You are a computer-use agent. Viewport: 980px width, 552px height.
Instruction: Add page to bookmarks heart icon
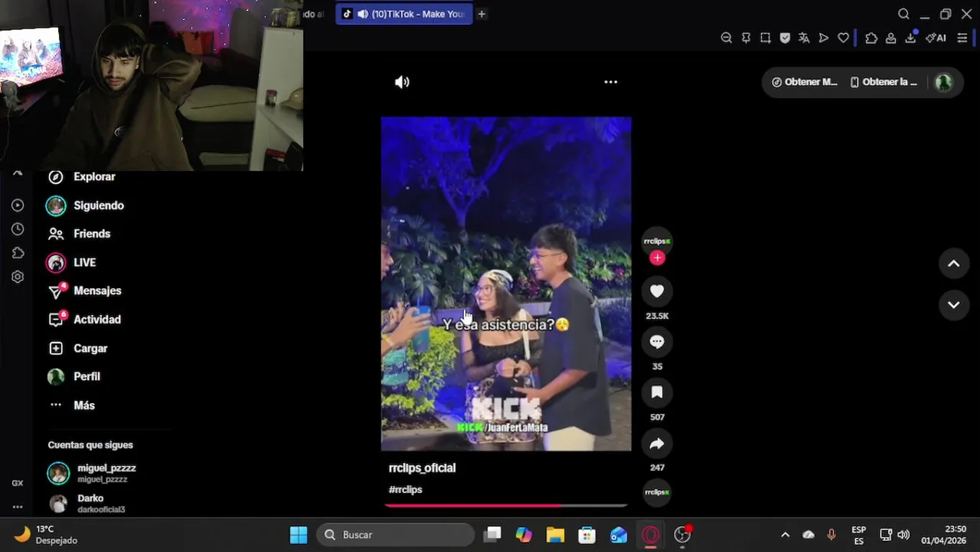click(x=844, y=38)
